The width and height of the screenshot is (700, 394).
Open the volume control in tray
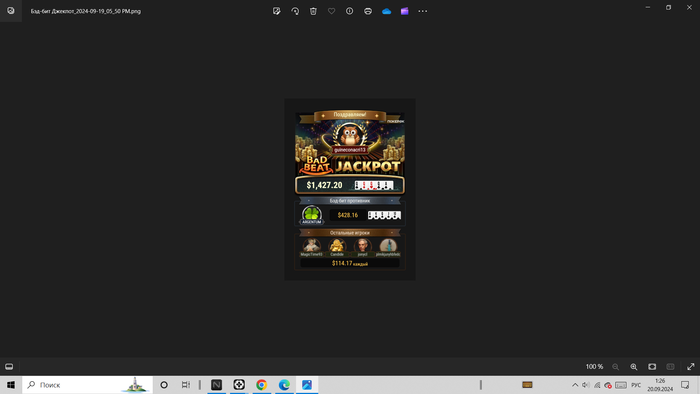(x=586, y=385)
